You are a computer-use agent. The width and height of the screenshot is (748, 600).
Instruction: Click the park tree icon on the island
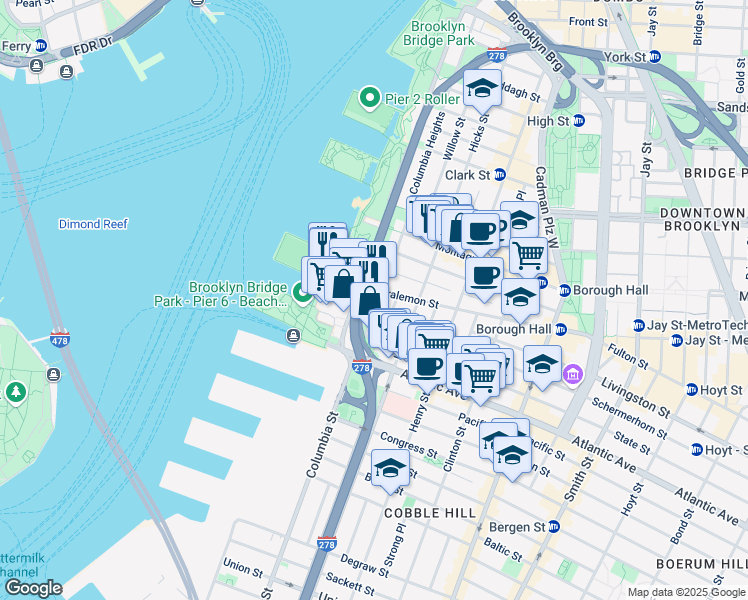pos(16,392)
